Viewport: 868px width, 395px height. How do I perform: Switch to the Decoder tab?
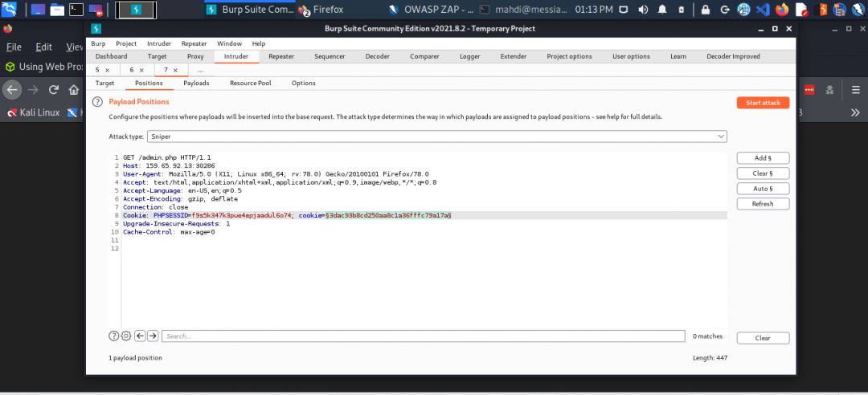click(x=378, y=56)
